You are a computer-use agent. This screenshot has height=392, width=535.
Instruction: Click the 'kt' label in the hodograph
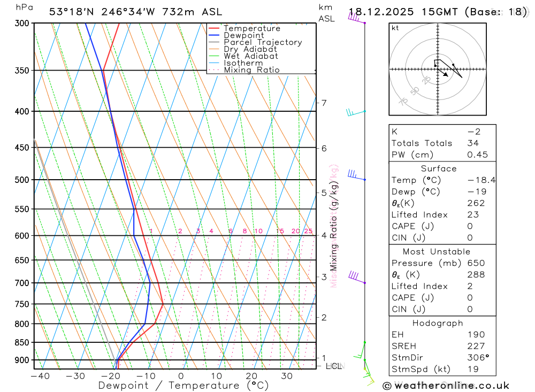click(395, 28)
